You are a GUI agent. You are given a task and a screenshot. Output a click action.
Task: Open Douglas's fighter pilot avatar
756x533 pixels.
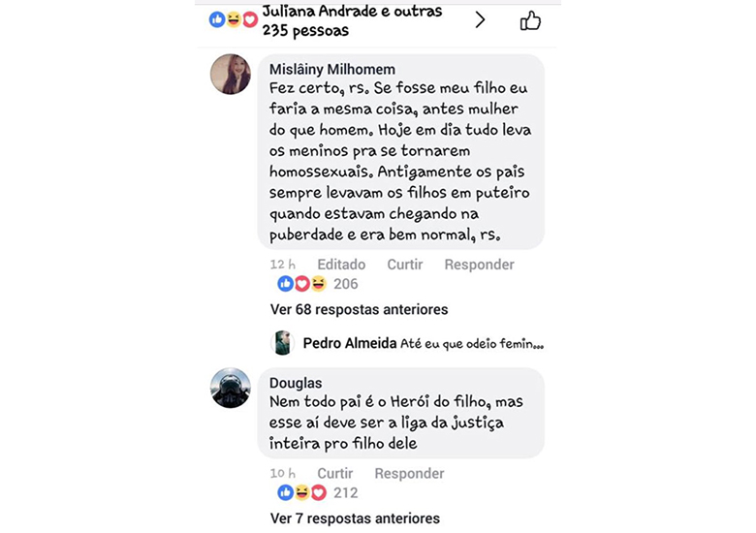tap(231, 388)
